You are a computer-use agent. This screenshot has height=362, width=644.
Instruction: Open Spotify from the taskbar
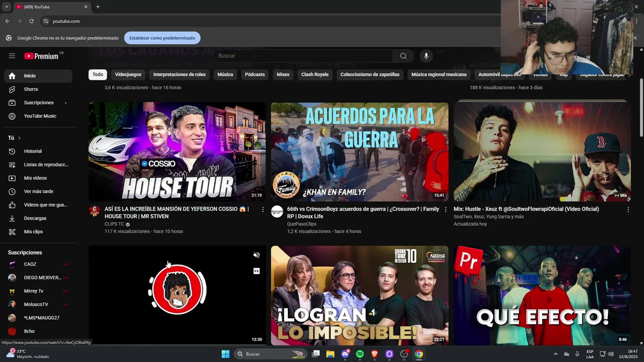360,354
